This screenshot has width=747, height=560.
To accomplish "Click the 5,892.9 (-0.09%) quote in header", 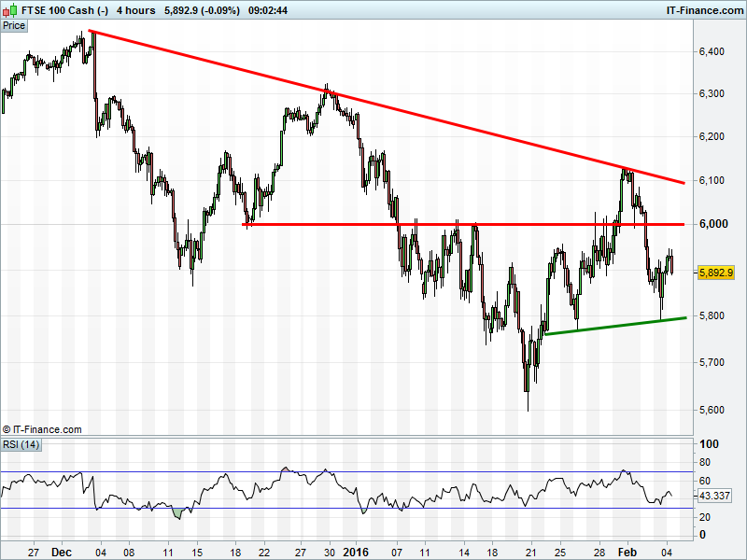I will point(202,10).
